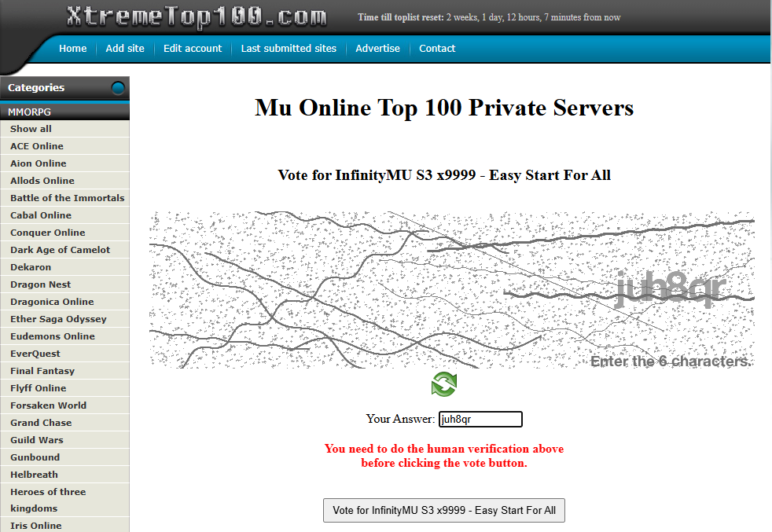Screen dimensions: 772x532
Task: Toggle the blue Categories circle button
Action: click(x=118, y=88)
